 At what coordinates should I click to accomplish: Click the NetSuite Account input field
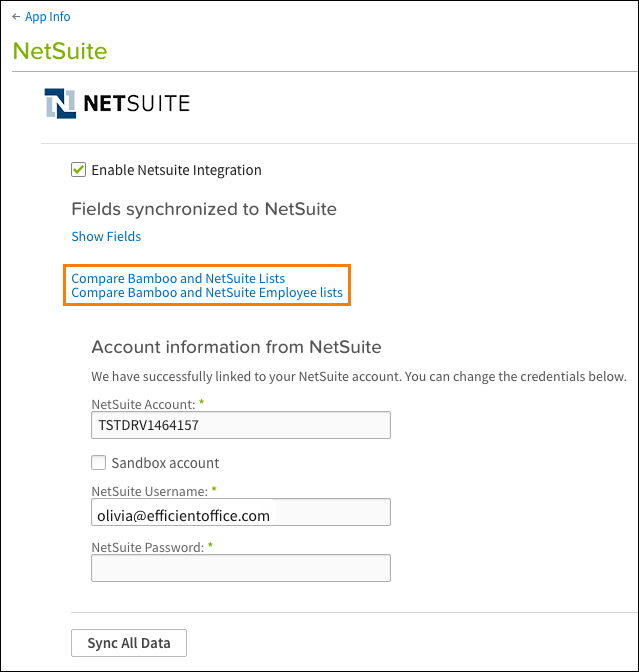tap(241, 425)
